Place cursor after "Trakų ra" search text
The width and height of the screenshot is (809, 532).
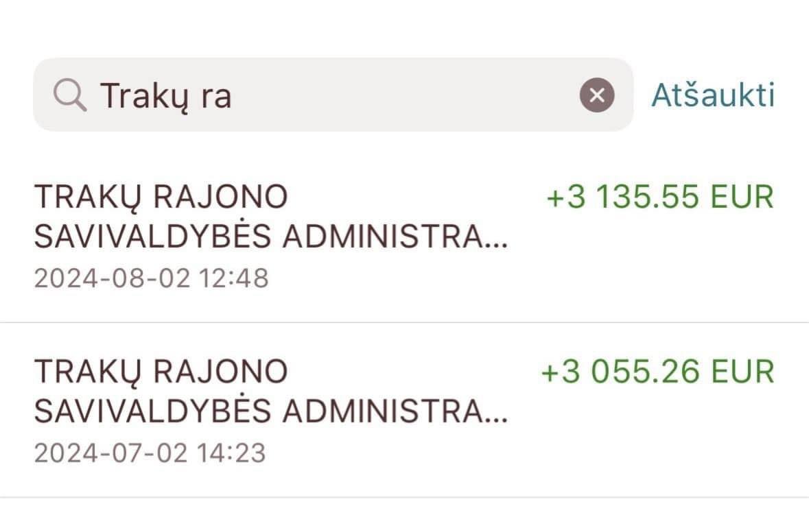pos(233,96)
